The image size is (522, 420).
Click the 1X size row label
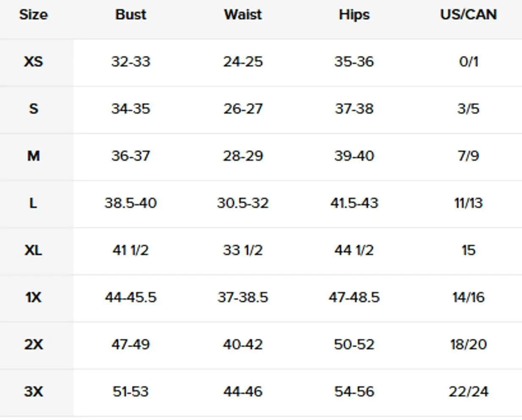pos(33,297)
